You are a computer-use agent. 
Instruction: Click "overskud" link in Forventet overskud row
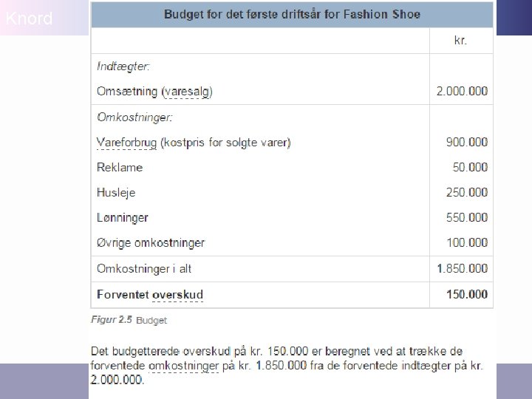pyautogui.click(x=177, y=294)
